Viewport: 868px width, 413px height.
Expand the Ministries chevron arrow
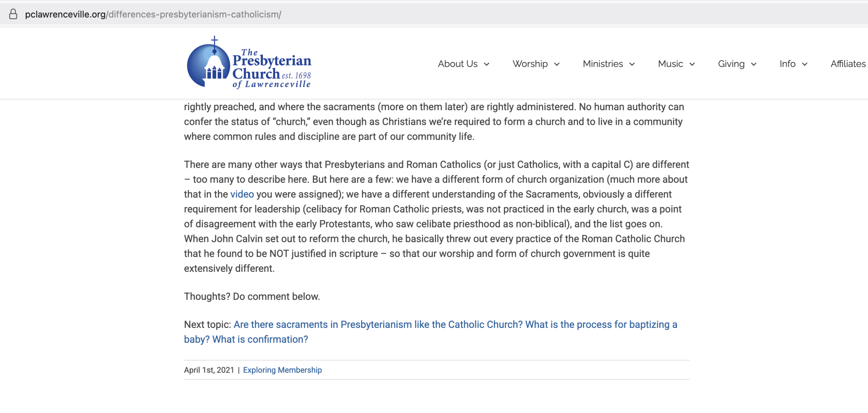coord(632,64)
